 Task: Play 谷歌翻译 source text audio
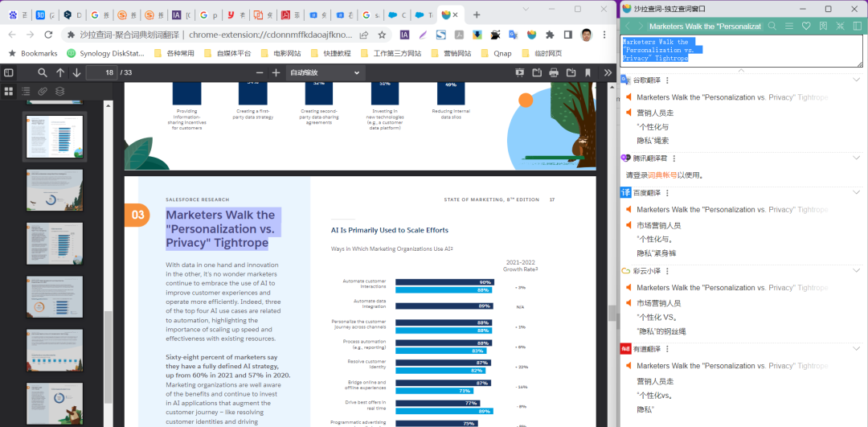[628, 97]
